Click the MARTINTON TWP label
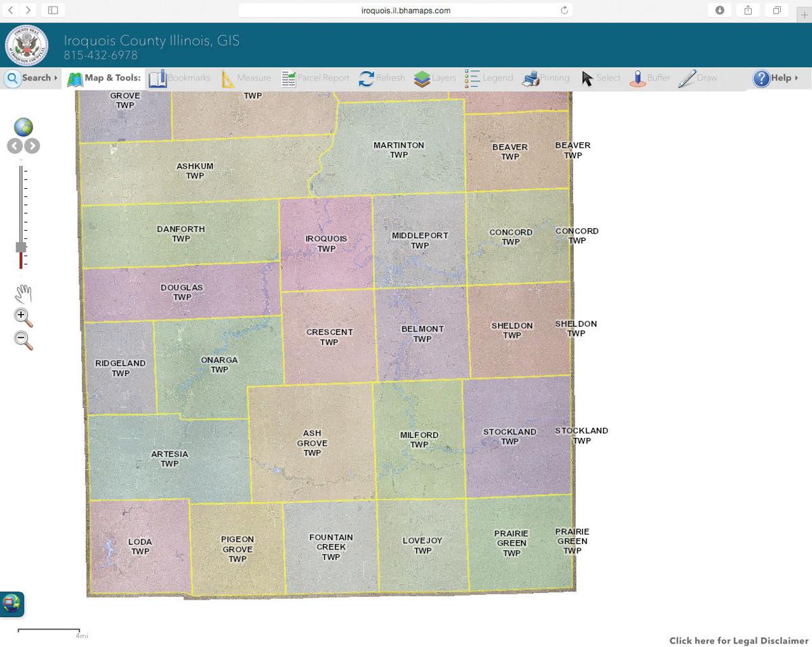Image resolution: width=812 pixels, height=647 pixels. pyautogui.click(x=399, y=150)
